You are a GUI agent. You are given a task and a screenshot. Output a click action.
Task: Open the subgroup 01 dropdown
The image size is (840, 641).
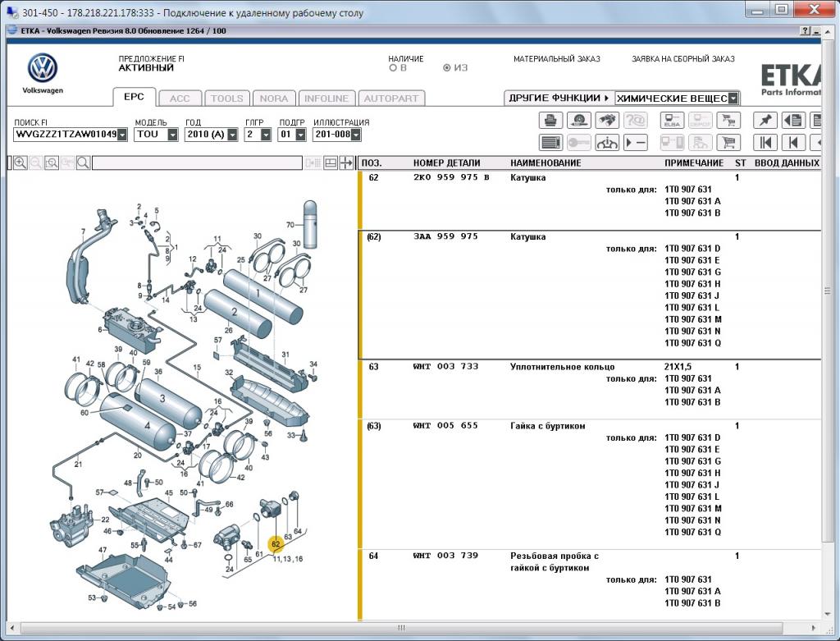pyautogui.click(x=300, y=135)
